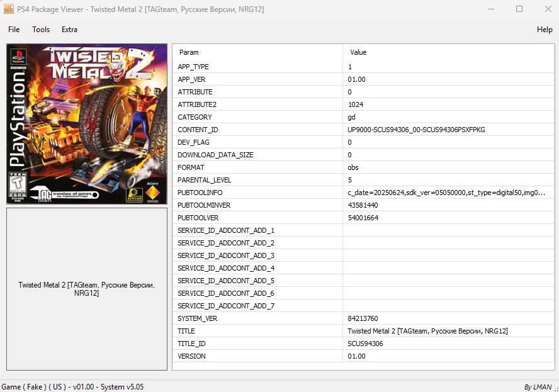Image resolution: width=559 pixels, height=392 pixels.
Task: Click the PARENTAL_LEVEL value 5
Action: tap(350, 180)
